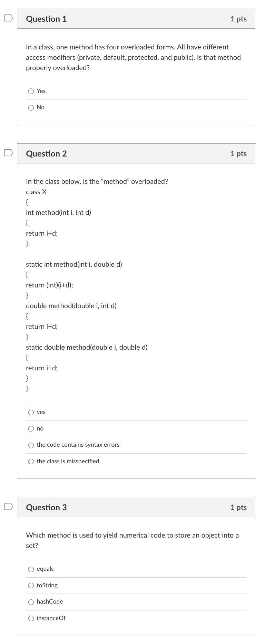Choose "yes" in Question 2

tap(31, 412)
